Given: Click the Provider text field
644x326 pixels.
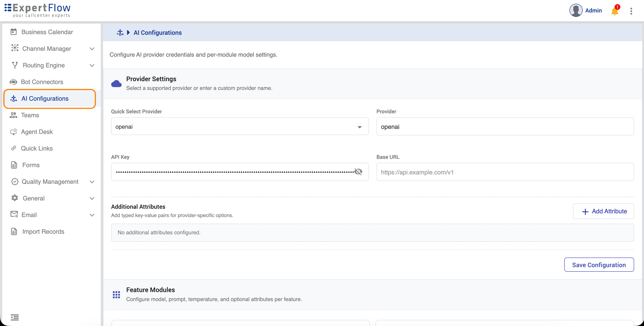Looking at the screenshot, I should click(x=505, y=126).
